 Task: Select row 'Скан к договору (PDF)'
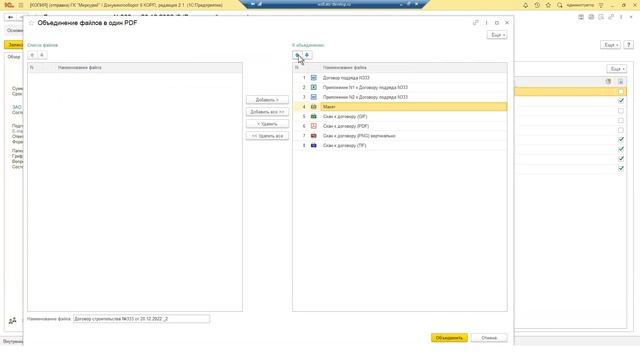[x=400, y=126]
